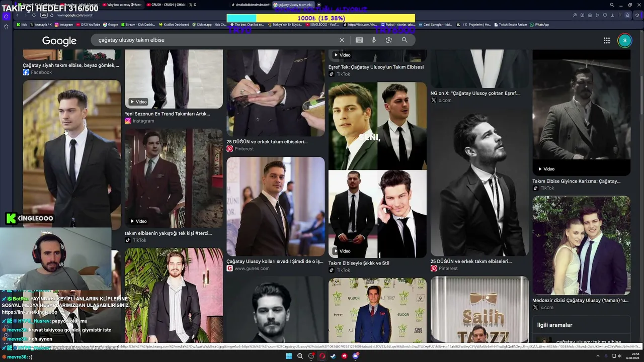Go to the Google homepage logo
This screenshot has height=362, width=644.
[59, 41]
